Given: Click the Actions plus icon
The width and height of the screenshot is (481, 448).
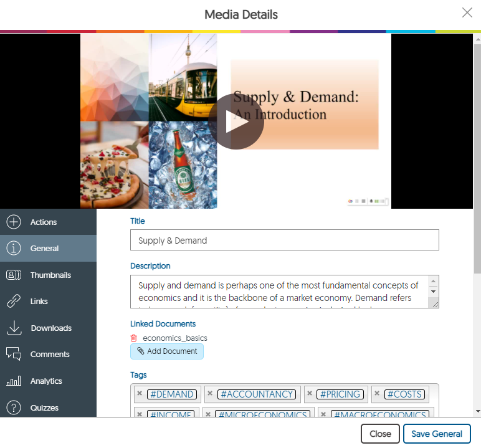Looking at the screenshot, I should point(14,222).
